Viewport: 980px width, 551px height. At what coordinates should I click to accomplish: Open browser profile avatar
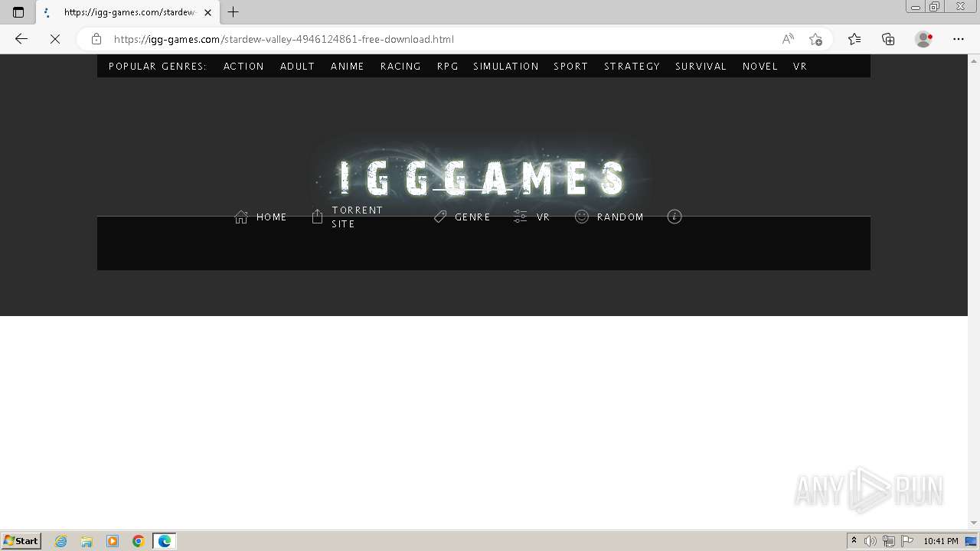924,39
